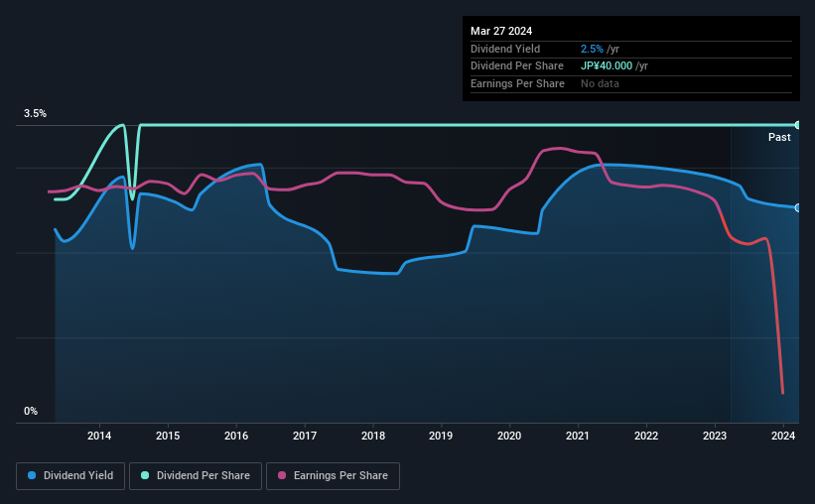The image size is (815, 504).
Task: Click the 2020 x-axis year label
Action: tap(509, 436)
